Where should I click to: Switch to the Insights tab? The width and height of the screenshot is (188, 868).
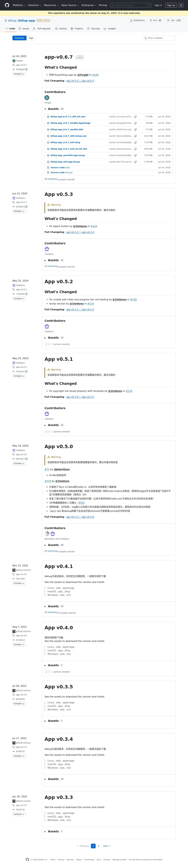click(110, 29)
